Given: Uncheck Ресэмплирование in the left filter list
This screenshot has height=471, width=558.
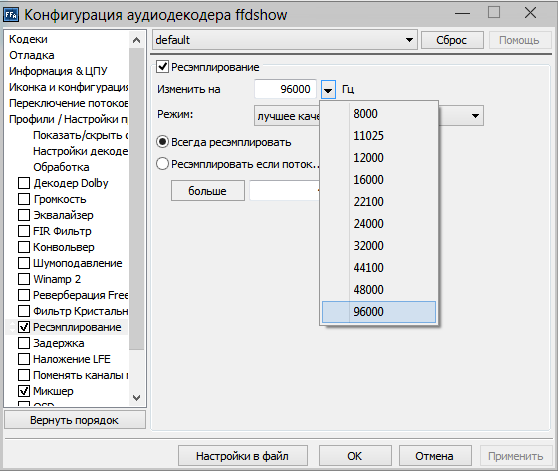Looking at the screenshot, I should [24, 327].
